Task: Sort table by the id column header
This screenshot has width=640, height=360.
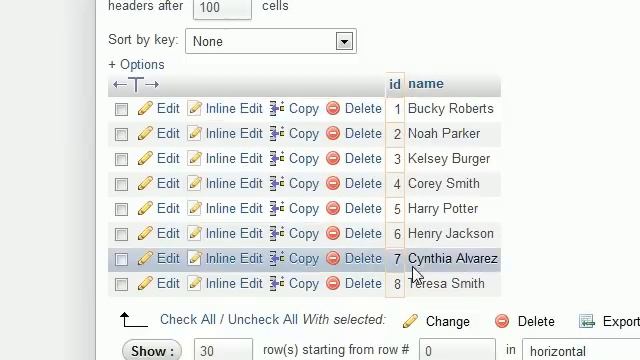Action: pyautogui.click(x=395, y=84)
